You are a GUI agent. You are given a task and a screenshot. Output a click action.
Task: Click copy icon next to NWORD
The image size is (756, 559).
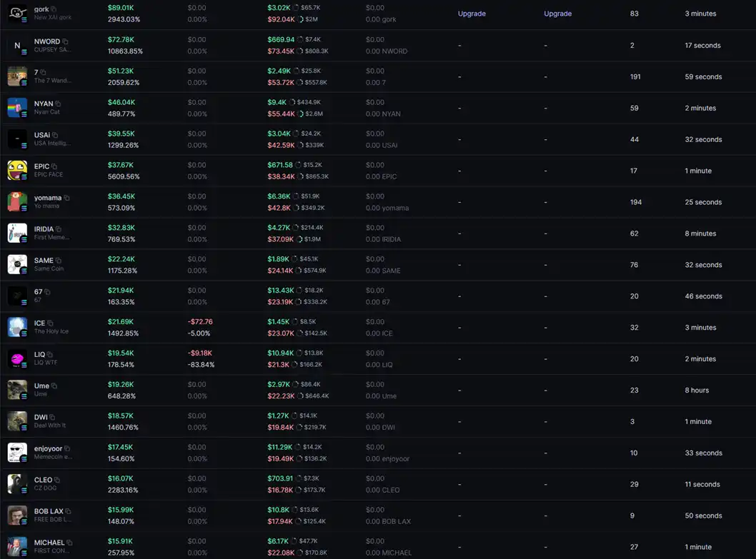click(65, 41)
